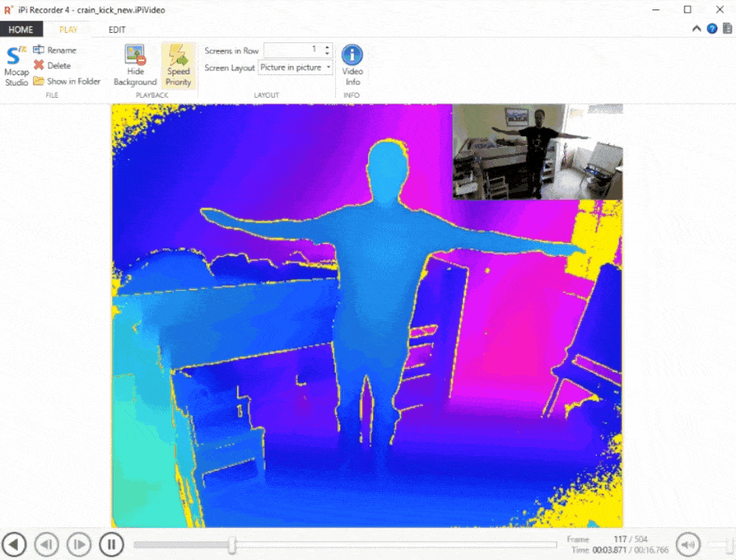Enable Speed Priority playback mode

pyautogui.click(x=179, y=66)
